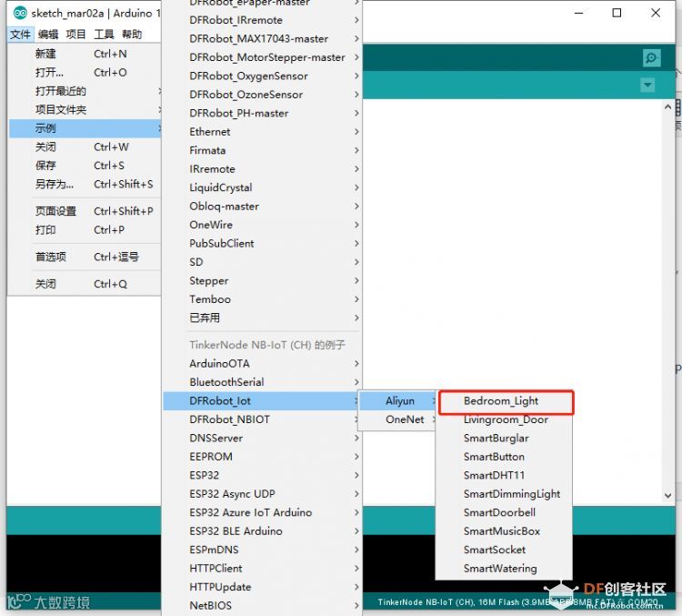Open ESP32 Async UDP examples

click(x=262, y=494)
